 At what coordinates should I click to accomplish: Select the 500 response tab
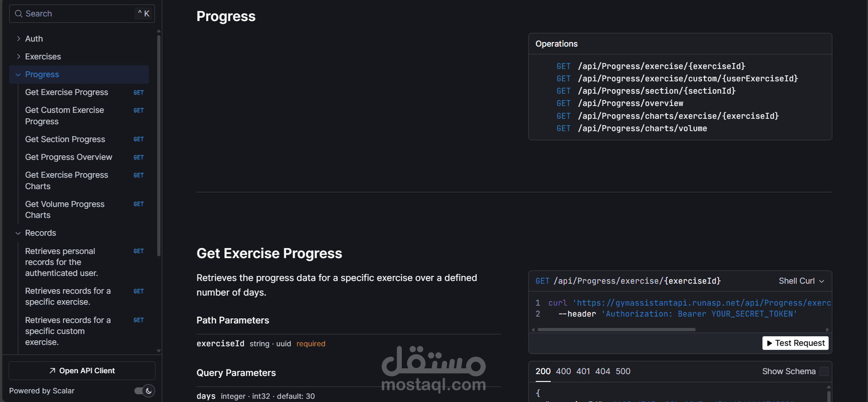tap(623, 371)
